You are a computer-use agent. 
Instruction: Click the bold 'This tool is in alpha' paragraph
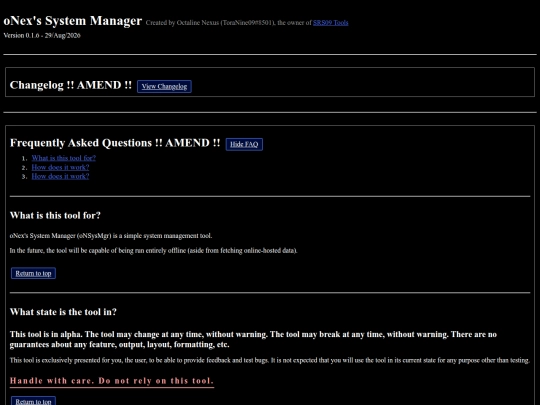point(253,340)
